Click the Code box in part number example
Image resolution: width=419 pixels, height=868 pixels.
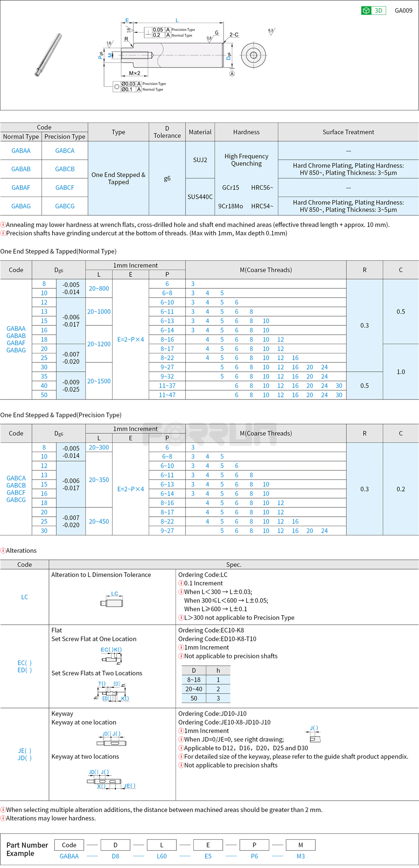(69, 845)
